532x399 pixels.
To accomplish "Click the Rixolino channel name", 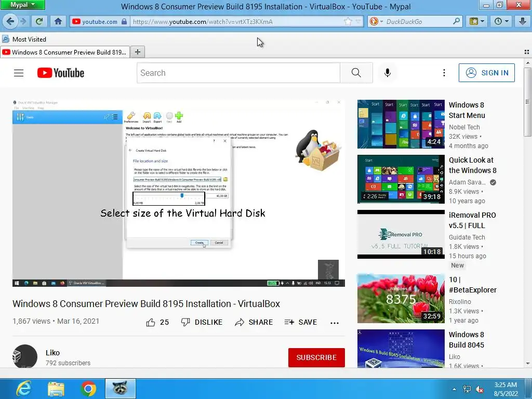I will coord(460,302).
